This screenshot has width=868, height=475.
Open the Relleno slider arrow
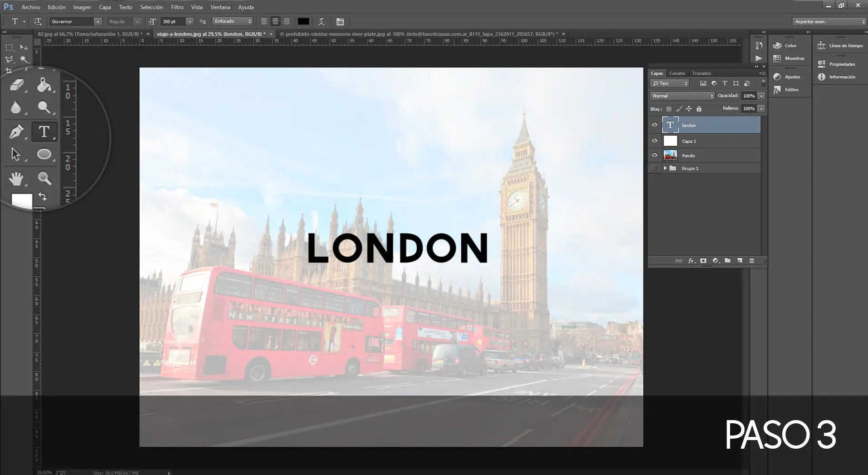click(761, 108)
